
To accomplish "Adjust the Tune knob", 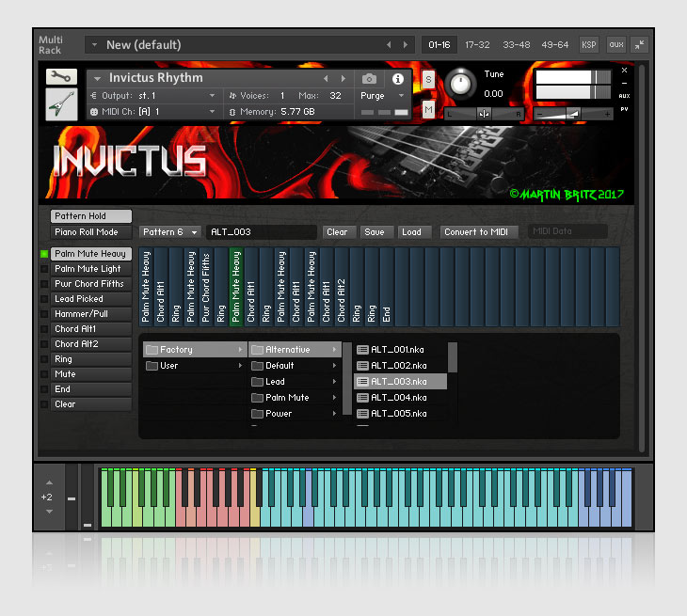I will click(x=460, y=84).
